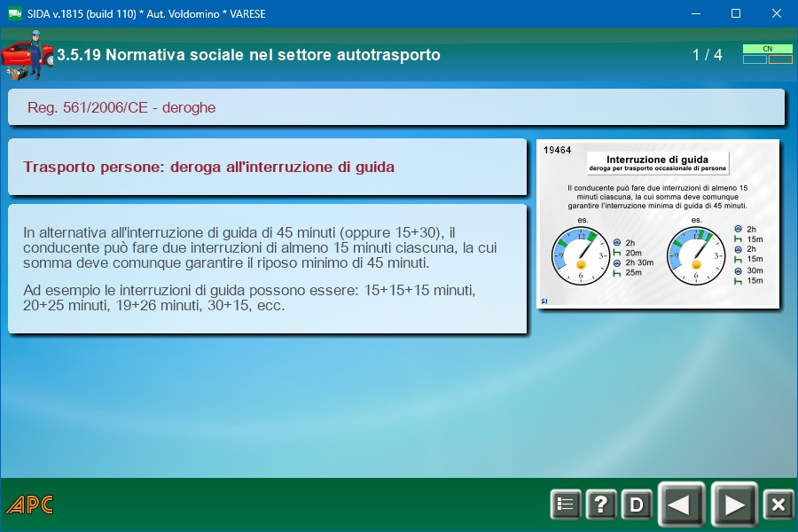
Task: Maximize the SIDA window
Action: [735, 14]
